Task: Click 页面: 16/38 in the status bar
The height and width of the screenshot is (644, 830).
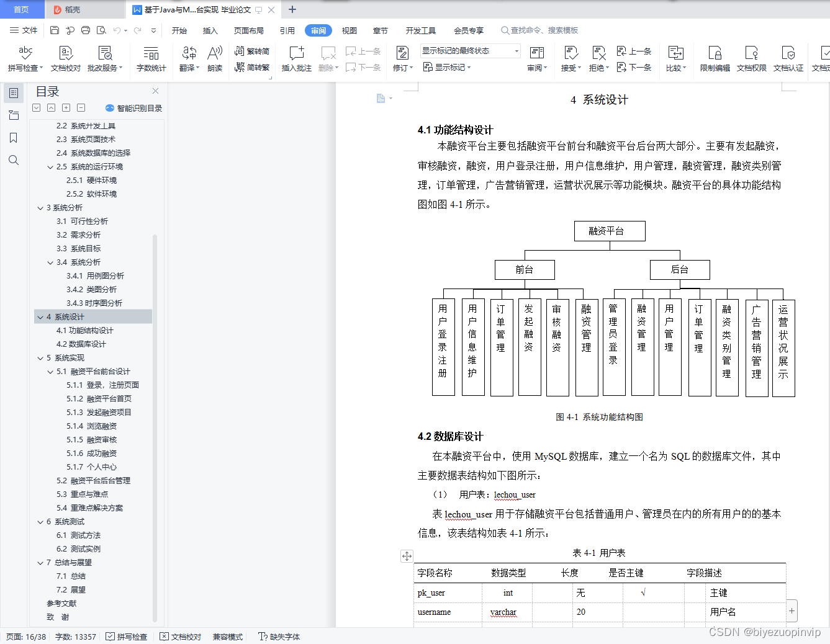Action: 26,637
